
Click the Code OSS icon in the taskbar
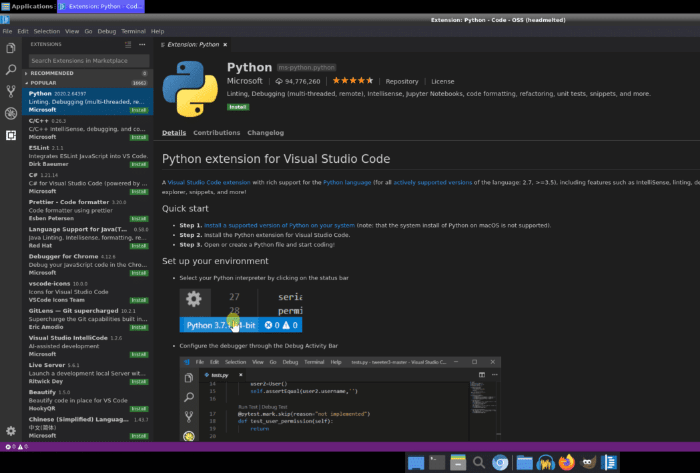click(x=609, y=462)
